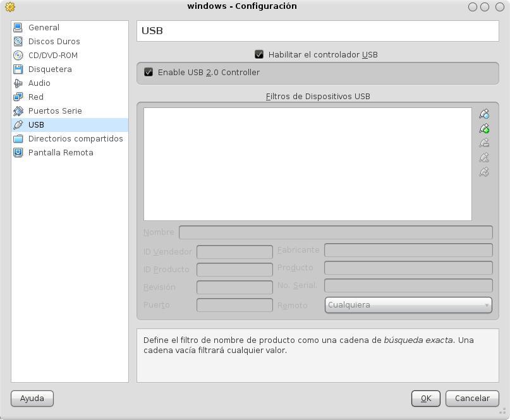The height and width of the screenshot is (420, 510).
Task: Click the USB page heading text
Action: (x=152, y=30)
